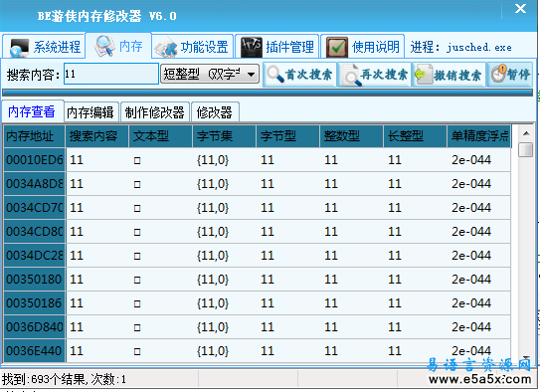
Task: Open the 修改器 tab
Action: pyautogui.click(x=215, y=112)
